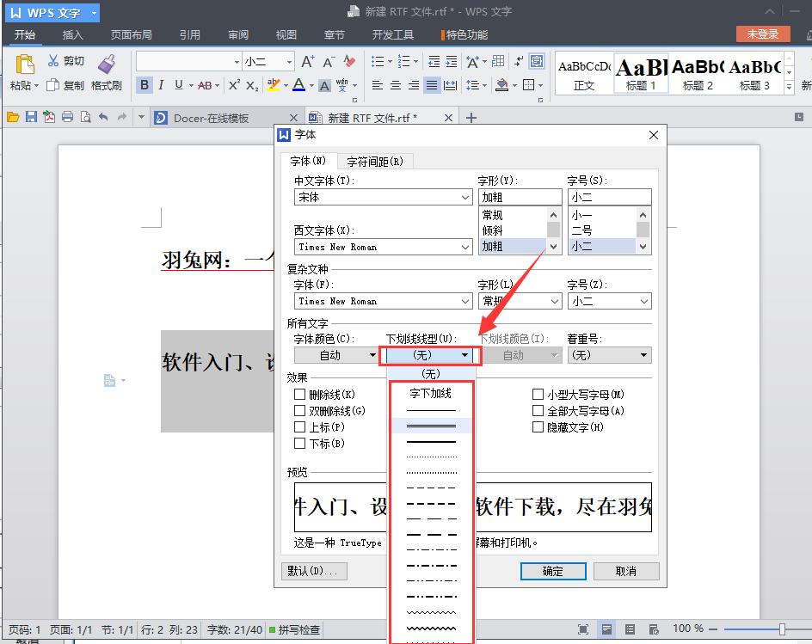Check the 全部大写字母(A) checkbox
This screenshot has height=644, width=812.
[538, 410]
